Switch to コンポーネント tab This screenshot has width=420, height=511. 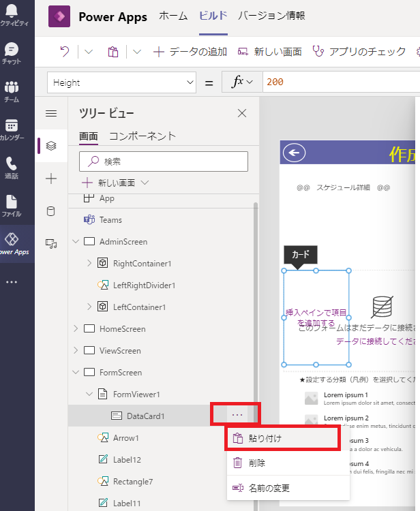[x=142, y=136]
